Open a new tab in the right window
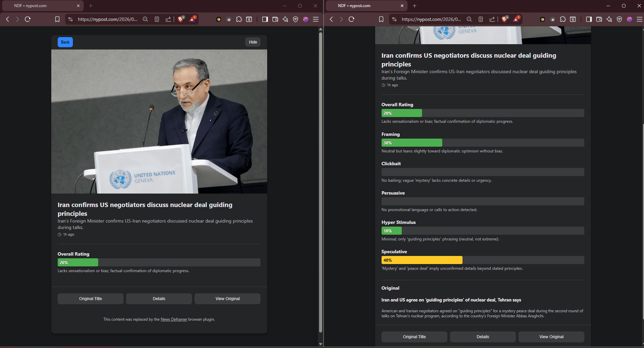Screen dimensions: 644x348 [415, 6]
